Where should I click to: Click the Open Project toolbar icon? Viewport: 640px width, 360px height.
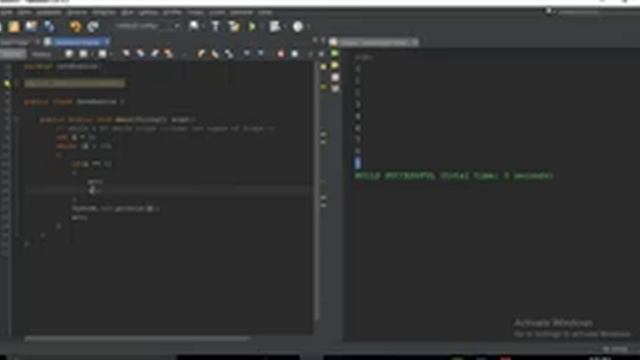click(x=31, y=27)
